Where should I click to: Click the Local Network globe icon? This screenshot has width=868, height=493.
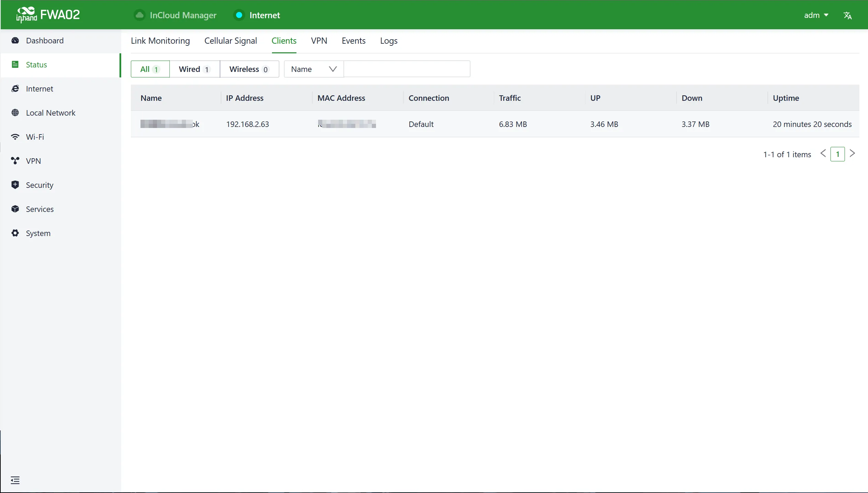tap(15, 113)
